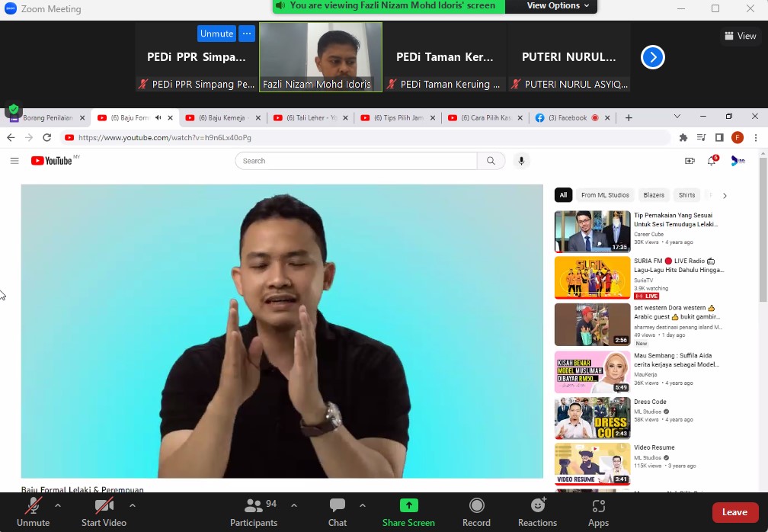Screen dimensions: 768x532
Task: Toggle Start Video camera
Action: [104, 512]
